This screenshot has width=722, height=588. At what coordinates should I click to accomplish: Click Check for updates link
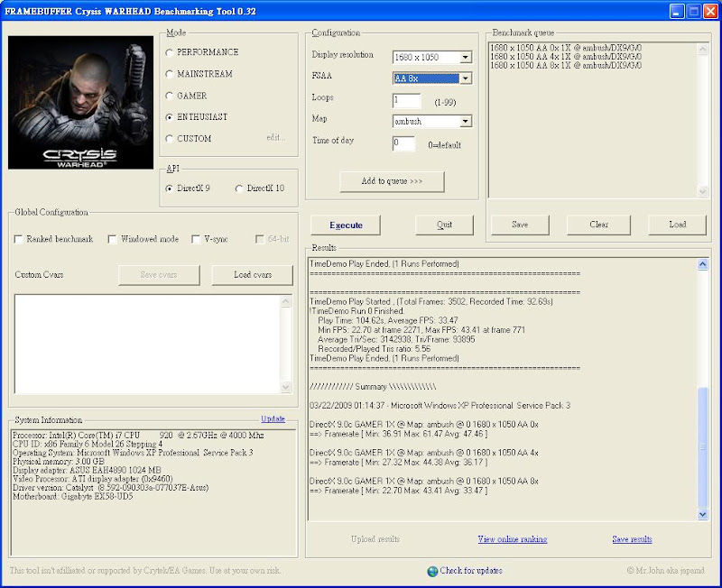tap(471, 571)
